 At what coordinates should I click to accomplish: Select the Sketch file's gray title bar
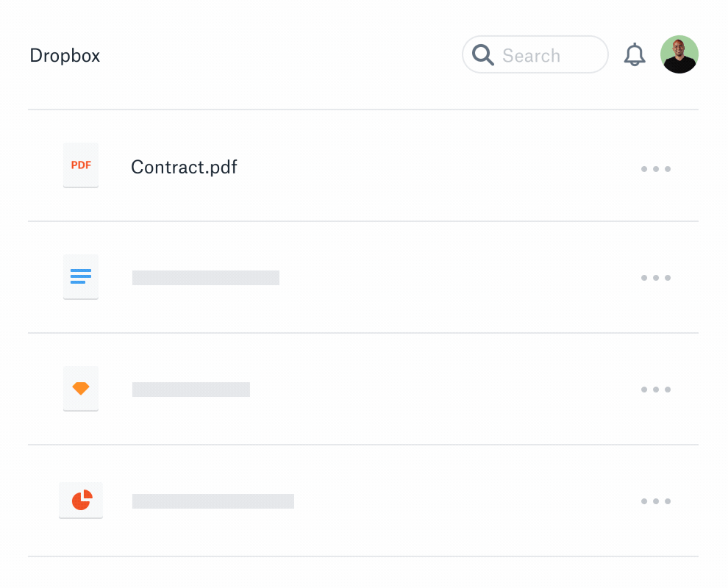[x=190, y=389]
